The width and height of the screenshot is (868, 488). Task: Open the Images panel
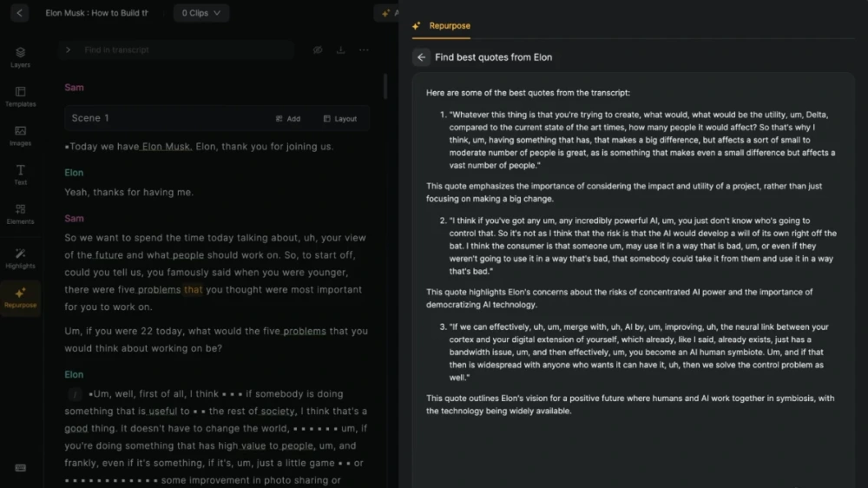click(20, 135)
